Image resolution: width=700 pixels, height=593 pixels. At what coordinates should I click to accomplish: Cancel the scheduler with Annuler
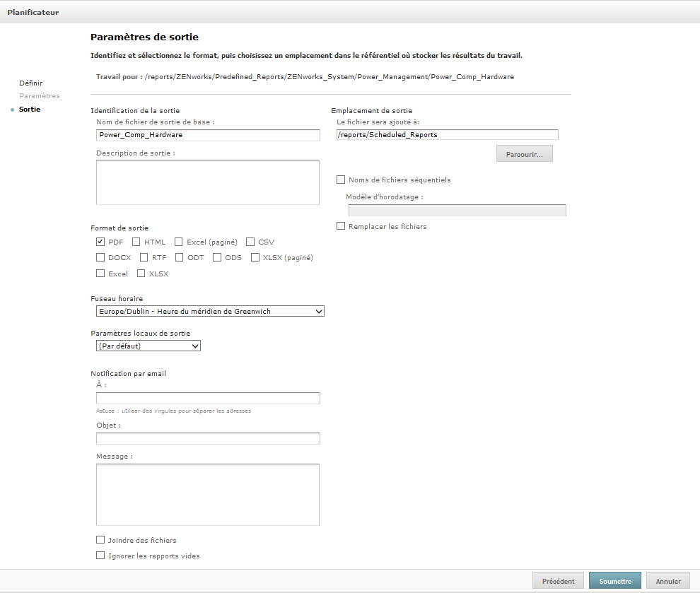pos(667,581)
